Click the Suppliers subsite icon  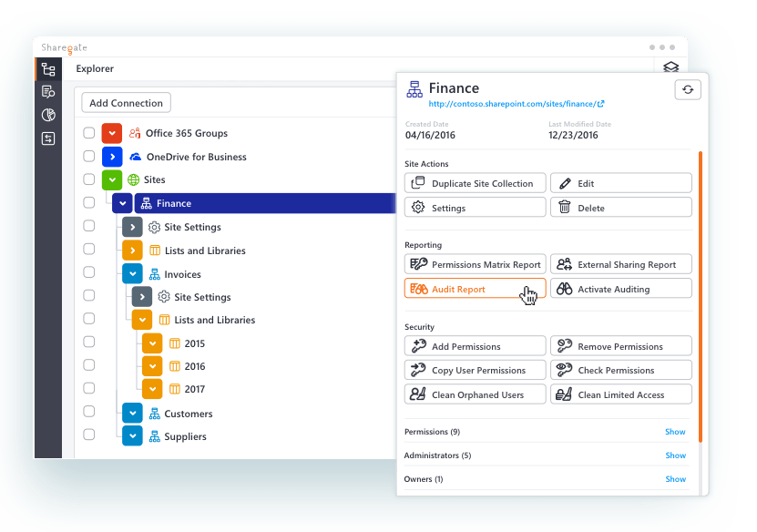(155, 436)
